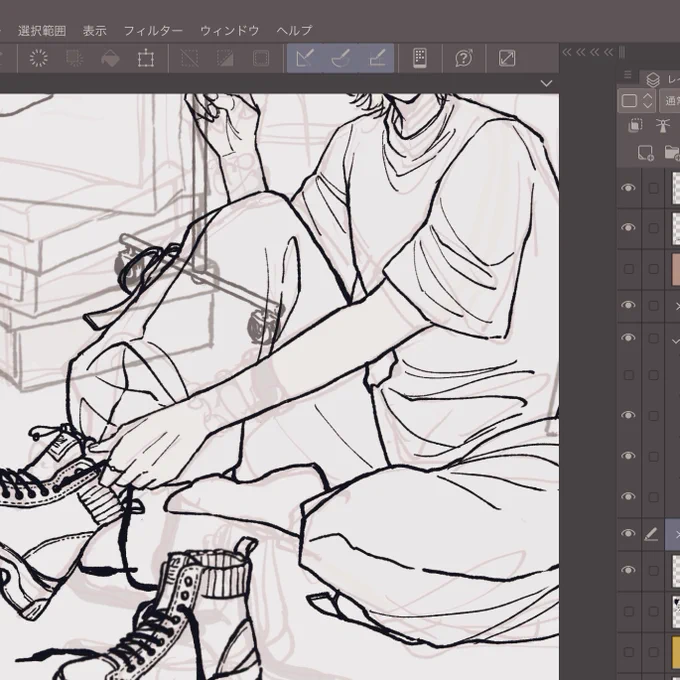Click the diagonal arrows icon in the command bar
The image size is (680, 680).
tap(507, 58)
